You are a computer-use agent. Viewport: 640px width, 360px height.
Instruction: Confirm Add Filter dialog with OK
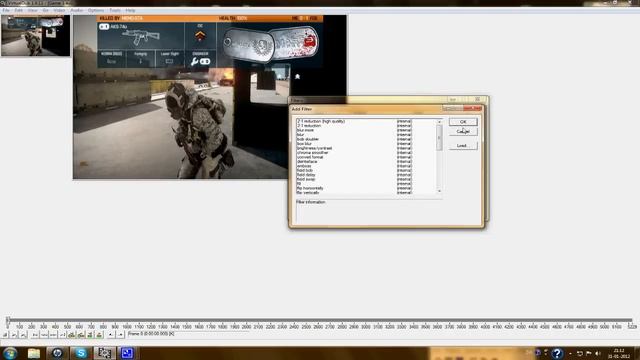click(463, 122)
